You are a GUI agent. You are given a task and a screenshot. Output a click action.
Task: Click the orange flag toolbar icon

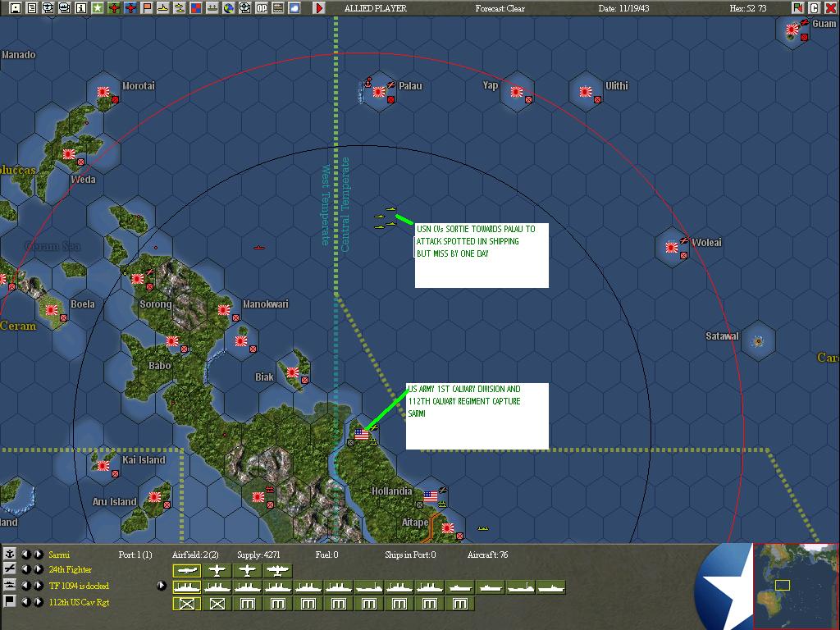[x=147, y=7]
